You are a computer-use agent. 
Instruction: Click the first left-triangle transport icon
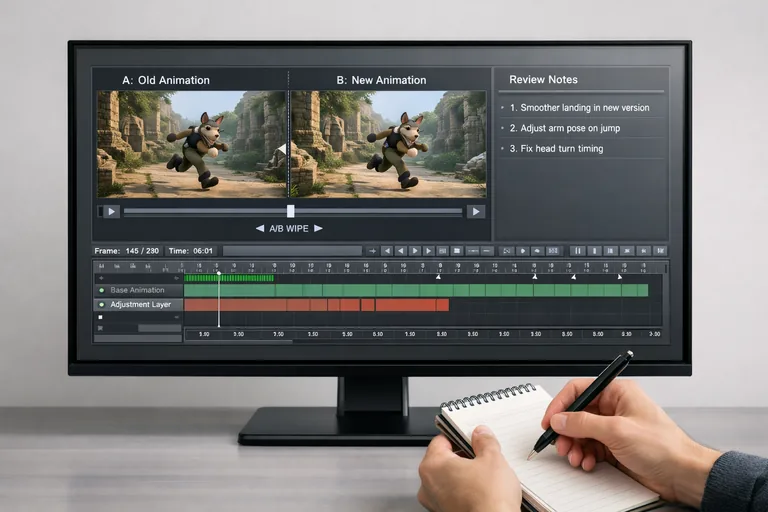point(386,250)
